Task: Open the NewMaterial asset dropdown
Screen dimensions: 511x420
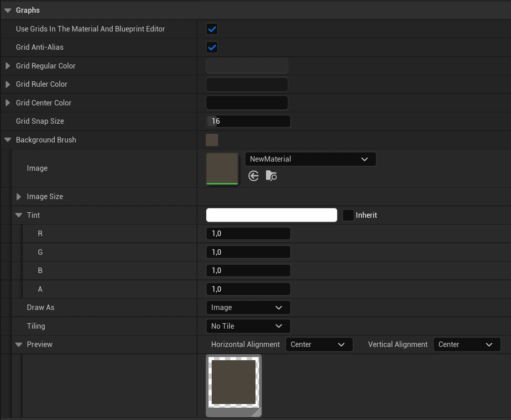Action: pos(311,159)
